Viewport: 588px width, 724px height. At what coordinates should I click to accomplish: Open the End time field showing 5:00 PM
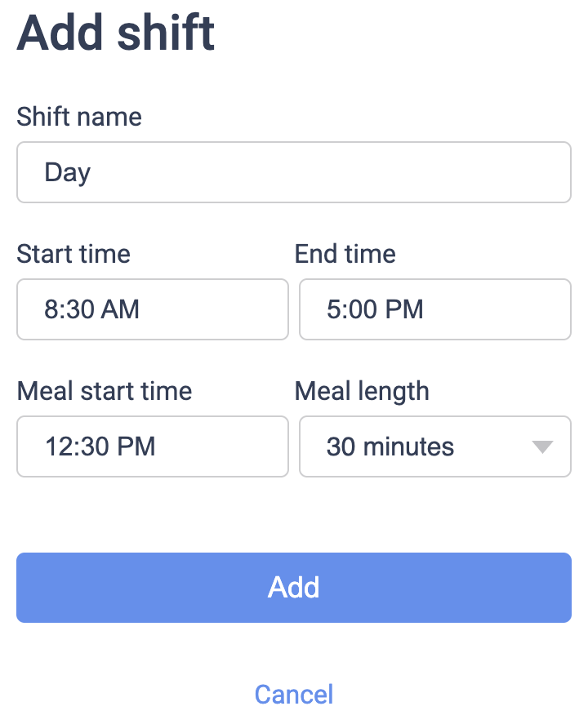[x=434, y=309]
